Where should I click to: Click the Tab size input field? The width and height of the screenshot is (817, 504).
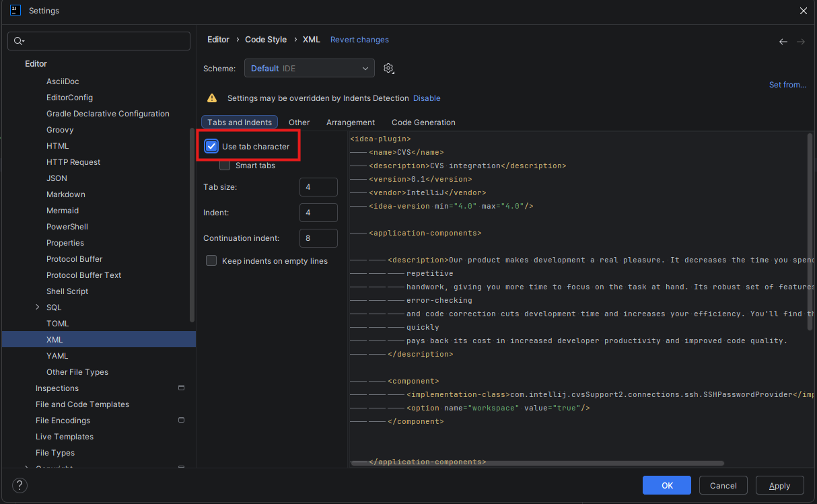[318, 187]
